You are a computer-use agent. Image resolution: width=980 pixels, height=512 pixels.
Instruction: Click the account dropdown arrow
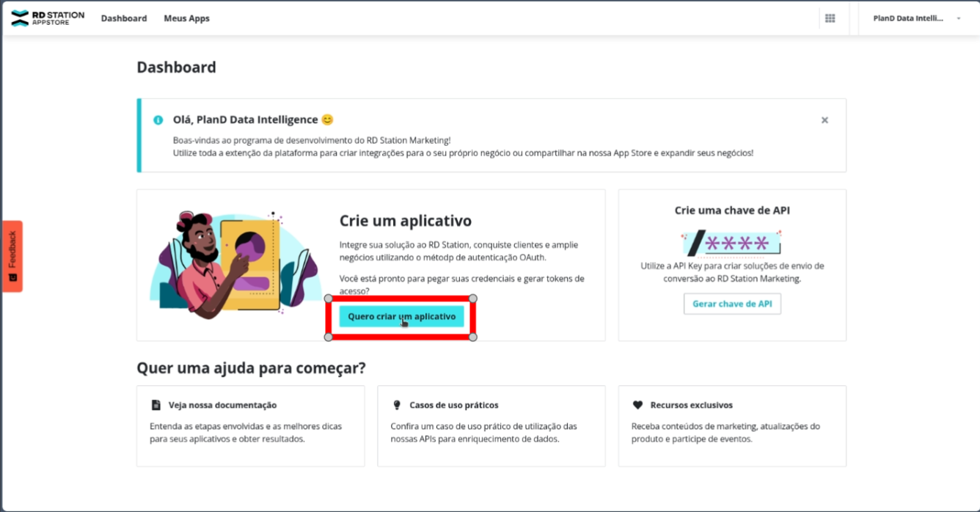tap(959, 18)
